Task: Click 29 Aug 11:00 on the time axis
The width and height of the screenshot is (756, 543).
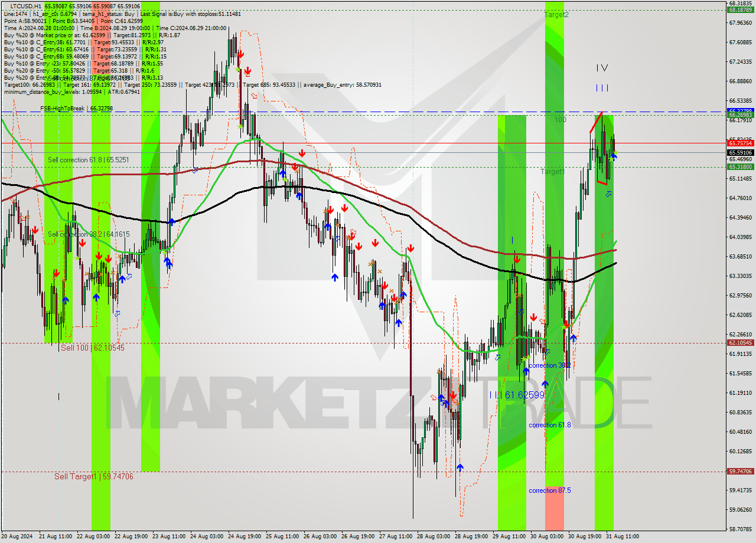Action: 510,537
